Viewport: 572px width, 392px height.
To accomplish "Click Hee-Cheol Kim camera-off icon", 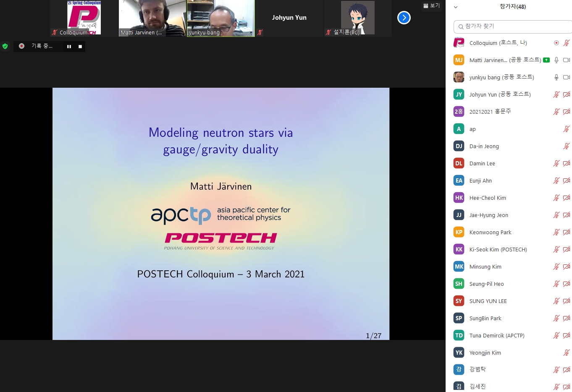I will [567, 198].
